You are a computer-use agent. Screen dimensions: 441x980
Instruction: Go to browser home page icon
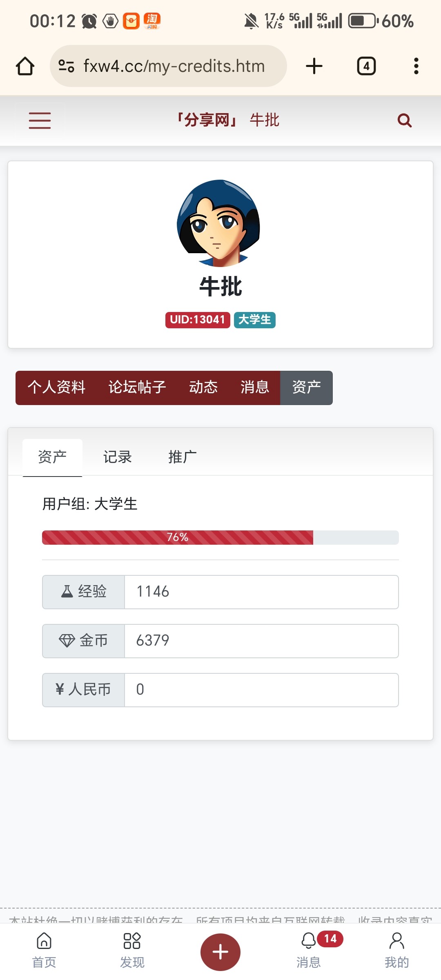pos(25,66)
